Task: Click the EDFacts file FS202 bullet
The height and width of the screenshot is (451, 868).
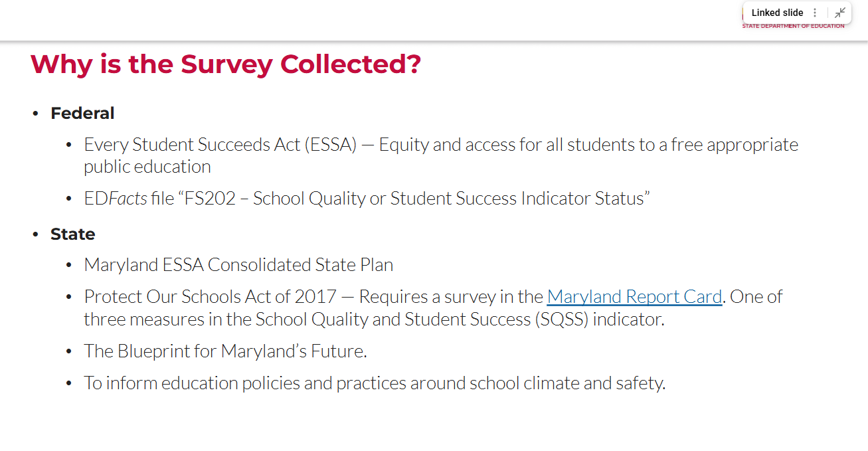Action: 367,199
